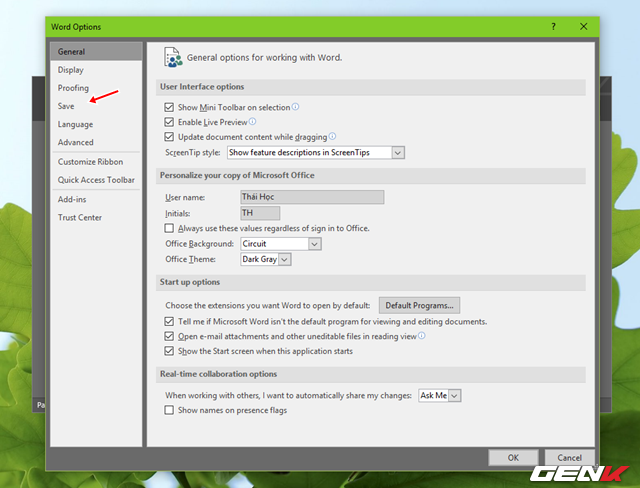Open the Customize Ribbon section

point(90,161)
